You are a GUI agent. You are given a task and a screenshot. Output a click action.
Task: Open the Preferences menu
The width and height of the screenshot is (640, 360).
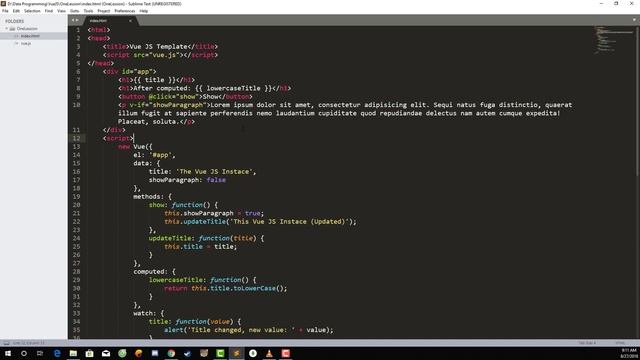click(x=125, y=11)
